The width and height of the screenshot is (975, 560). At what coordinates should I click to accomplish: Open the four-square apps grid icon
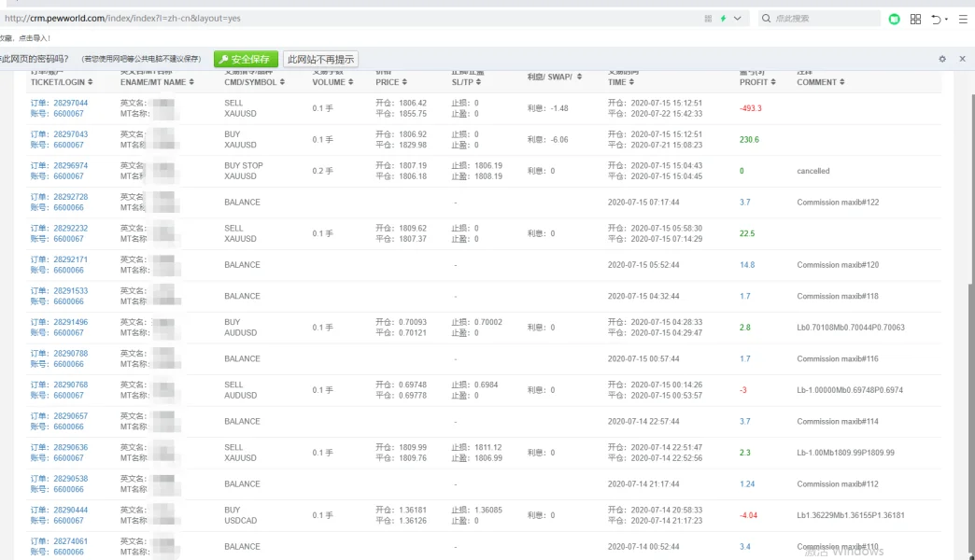click(915, 19)
